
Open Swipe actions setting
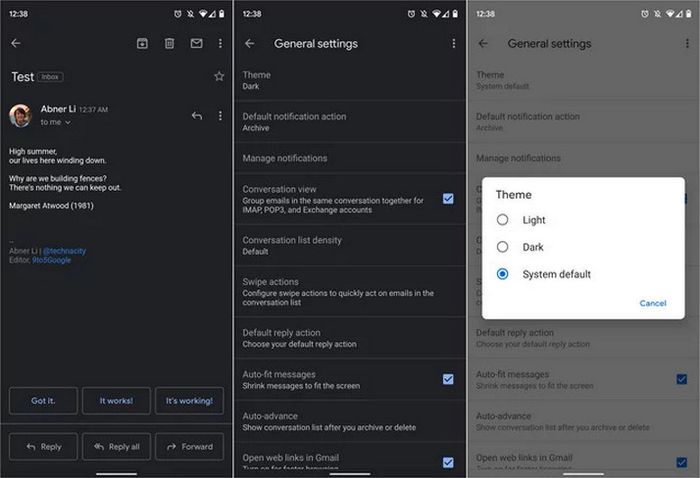point(350,292)
